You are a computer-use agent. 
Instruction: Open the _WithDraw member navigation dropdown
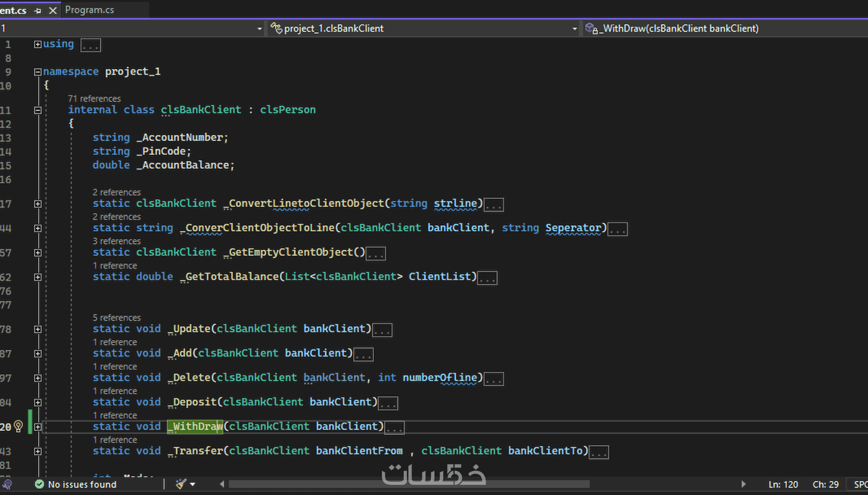(726, 29)
